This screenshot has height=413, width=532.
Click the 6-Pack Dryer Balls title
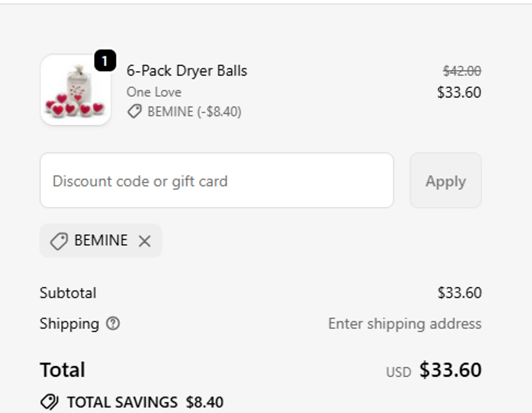(x=187, y=71)
